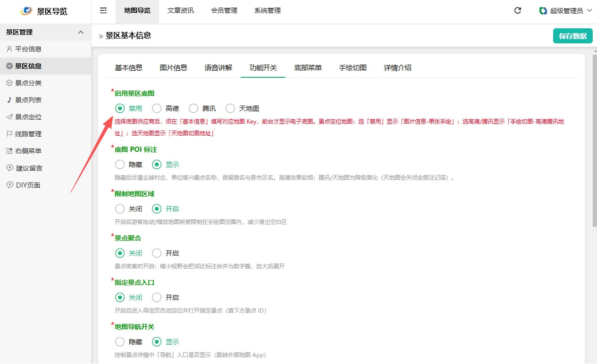The width and height of the screenshot is (597, 364).
Task: Open 景点定位 in the sidebar
Action: click(x=45, y=117)
